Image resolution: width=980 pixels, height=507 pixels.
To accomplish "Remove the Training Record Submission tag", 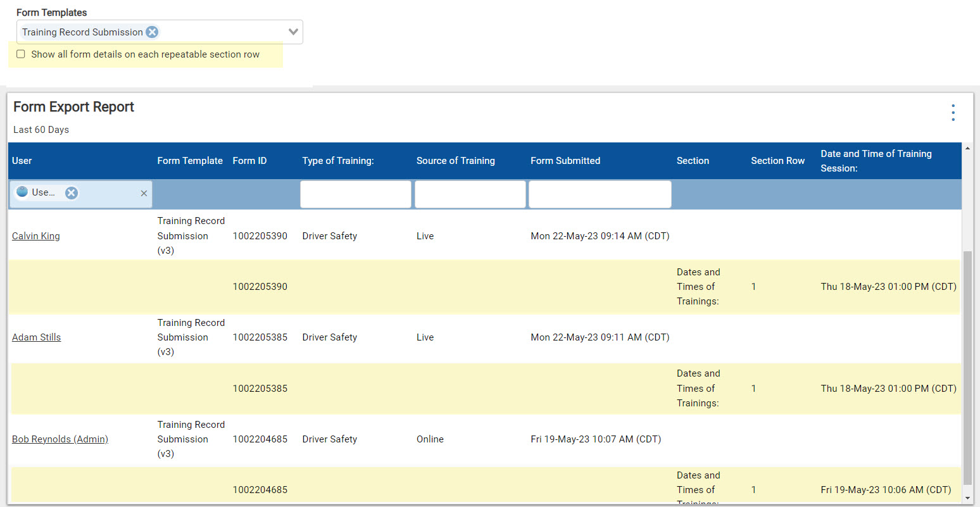I will [152, 32].
